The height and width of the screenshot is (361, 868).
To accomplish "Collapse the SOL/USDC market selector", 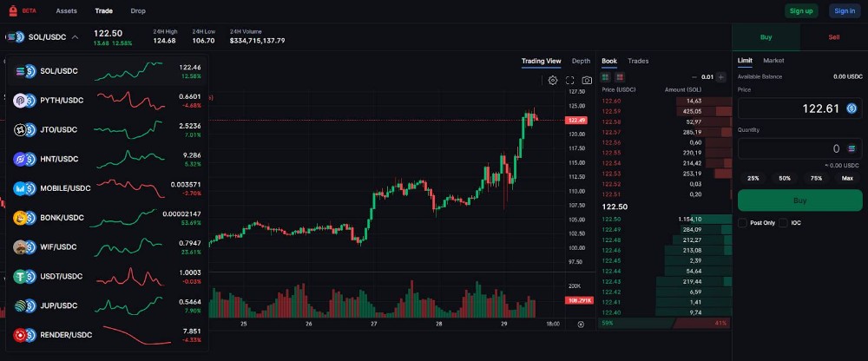I will [x=76, y=37].
